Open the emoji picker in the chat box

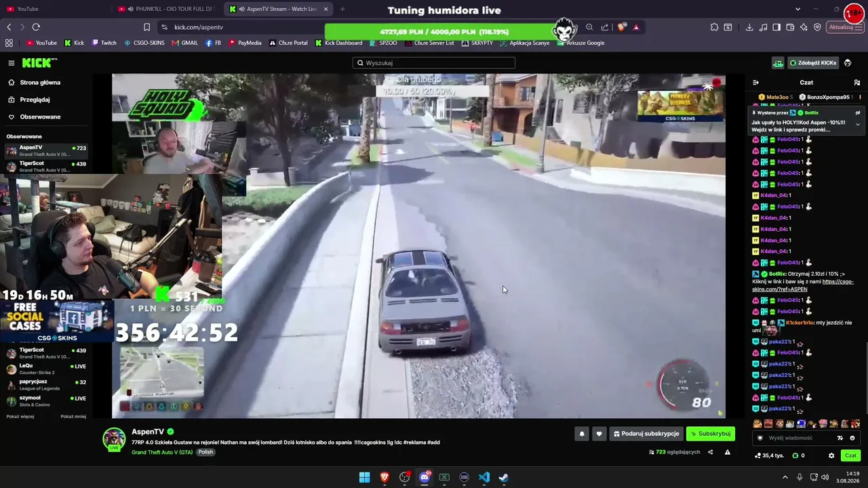852,438
